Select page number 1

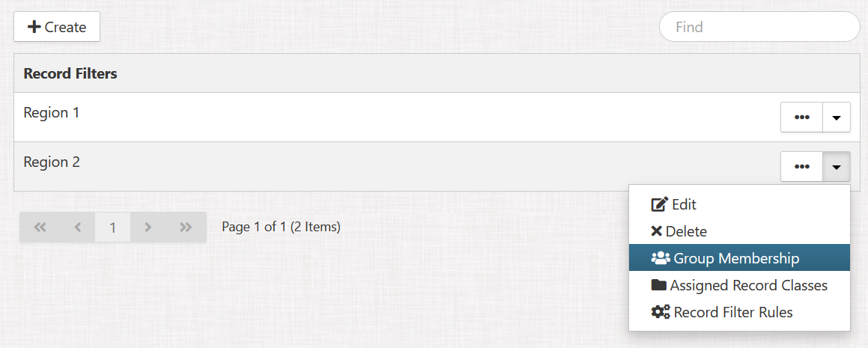click(x=113, y=227)
